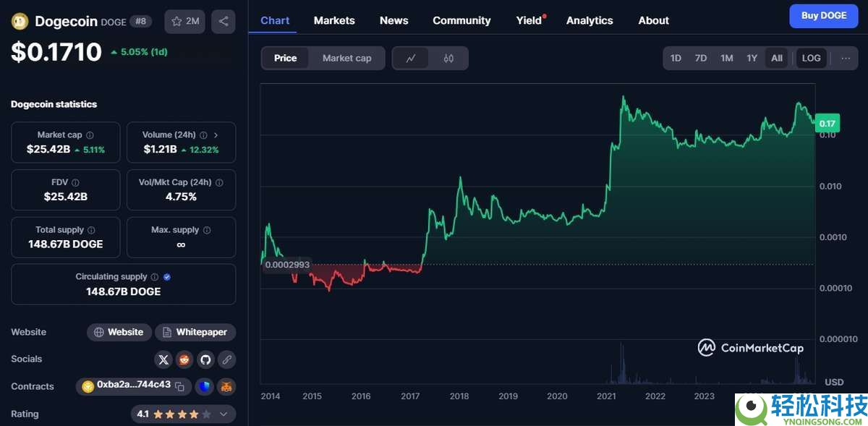Expand the 4.1 rating dropdown
The height and width of the screenshot is (426, 868).
coord(224,414)
